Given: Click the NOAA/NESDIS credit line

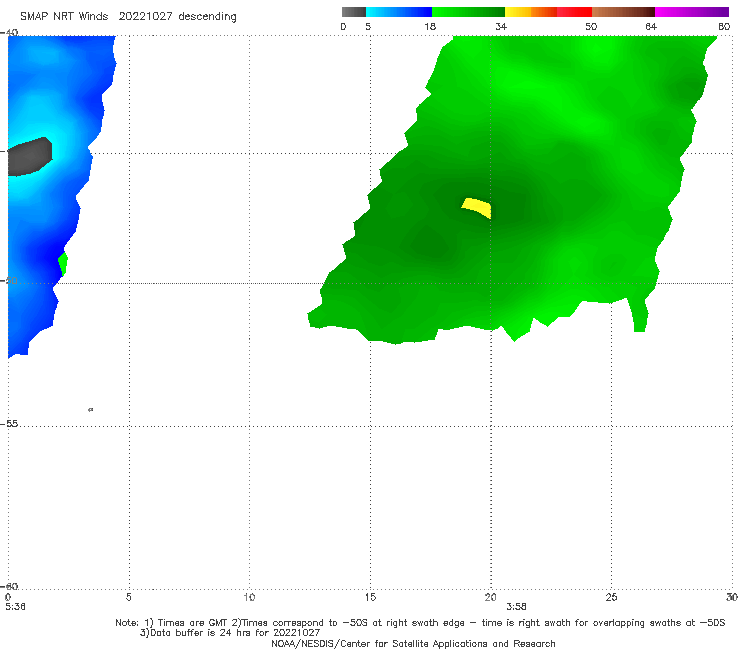Looking at the screenshot, I should click(413, 644).
